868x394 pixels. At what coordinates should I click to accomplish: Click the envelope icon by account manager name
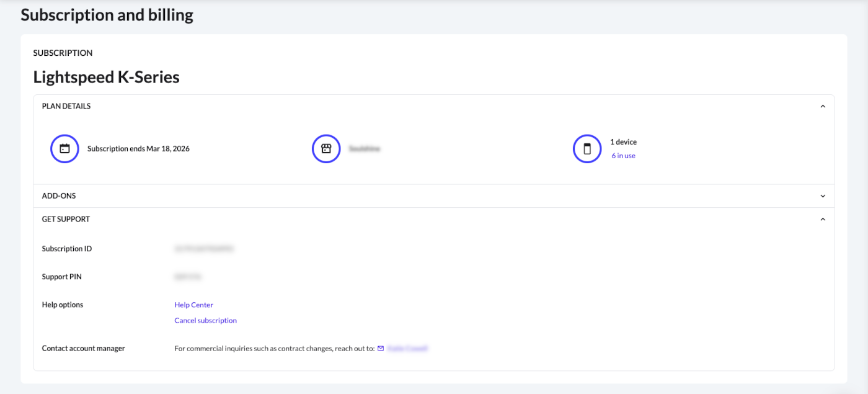(x=381, y=349)
